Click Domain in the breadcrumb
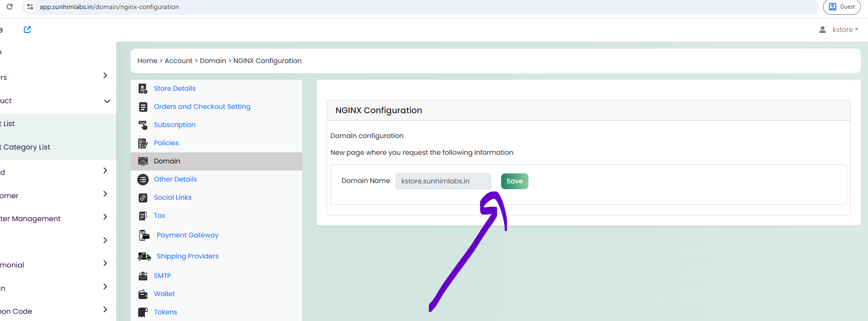Image resolution: width=868 pixels, height=321 pixels. (213, 61)
